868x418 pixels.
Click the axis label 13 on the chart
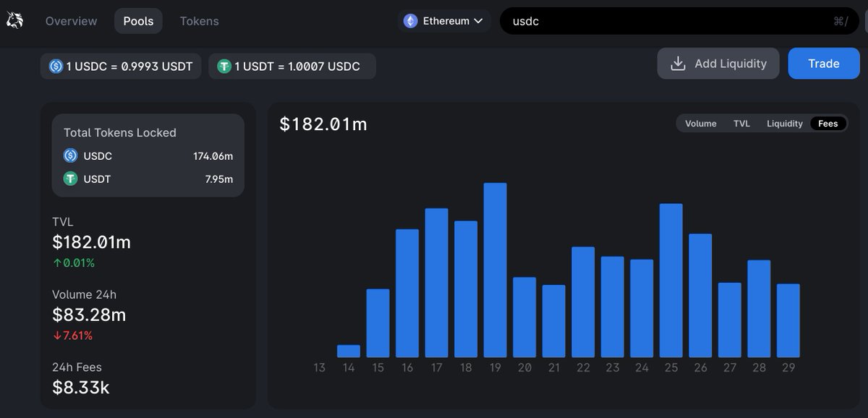[x=320, y=367]
